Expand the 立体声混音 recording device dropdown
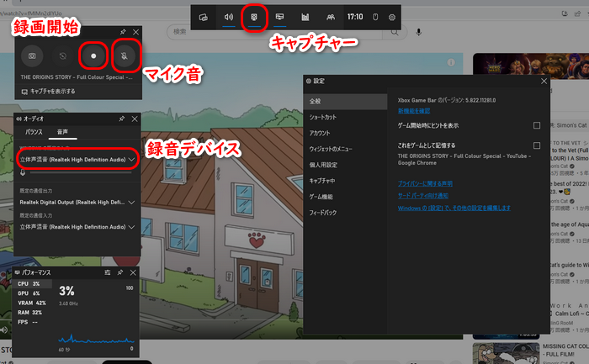The height and width of the screenshot is (364, 589). click(132, 158)
